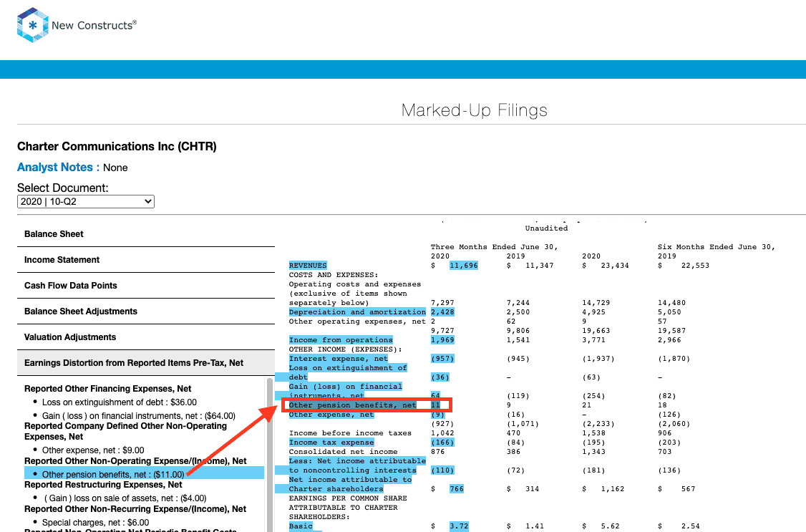Select (Gain) loss on sale of assets item

click(x=125, y=498)
